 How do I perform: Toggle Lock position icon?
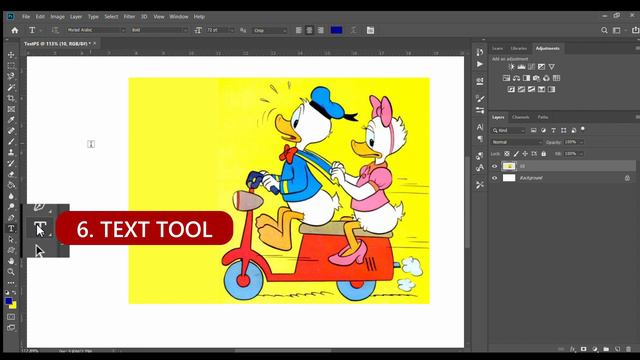click(525, 154)
